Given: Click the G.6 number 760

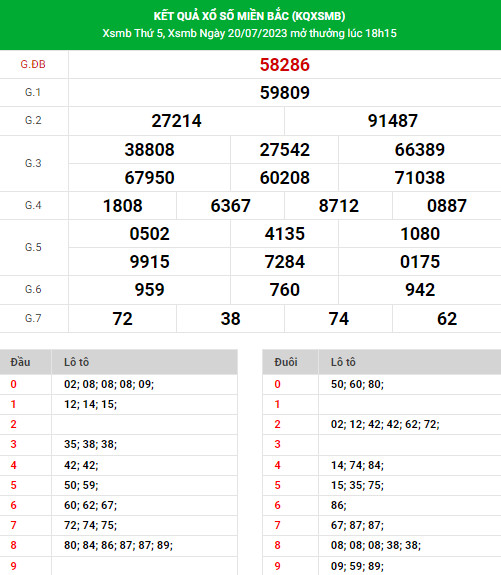Looking at the screenshot, I should coord(285,290).
